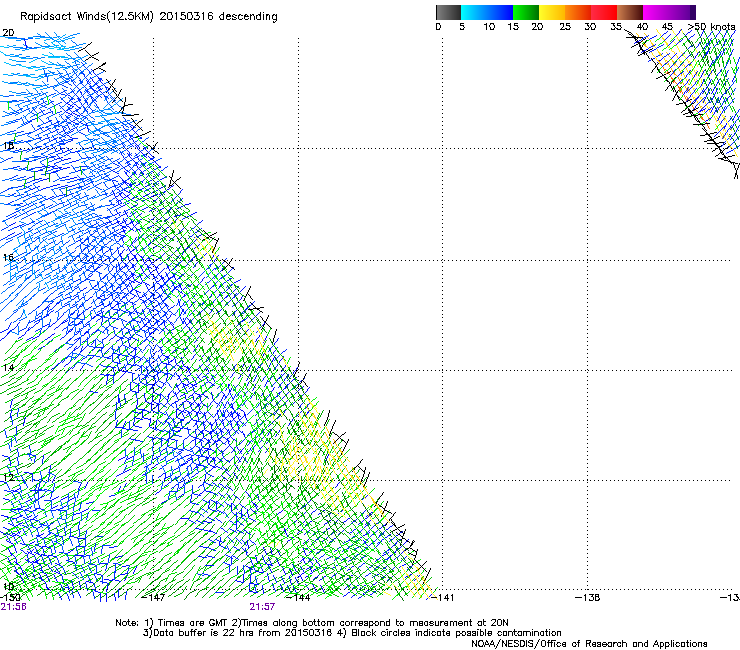Viewport: 740px width, 650px height.
Task: Click the '>50 knots' legend label
Action: click(712, 27)
